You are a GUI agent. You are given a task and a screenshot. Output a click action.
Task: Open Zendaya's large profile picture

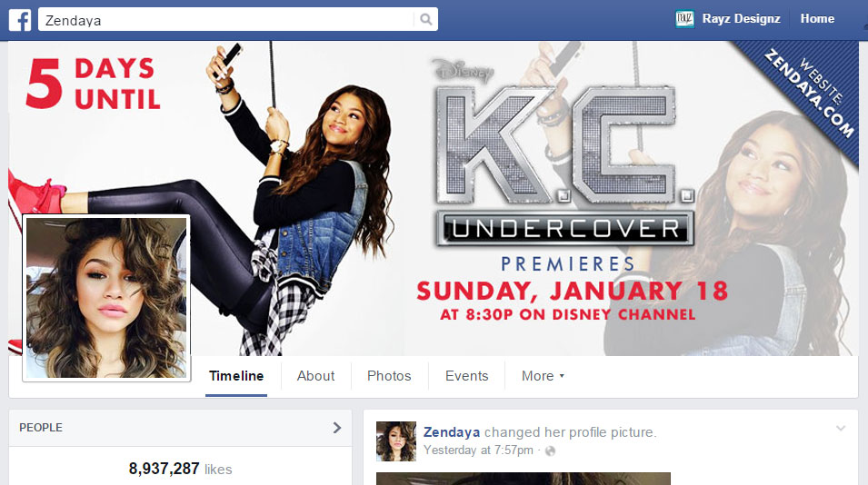[106, 298]
